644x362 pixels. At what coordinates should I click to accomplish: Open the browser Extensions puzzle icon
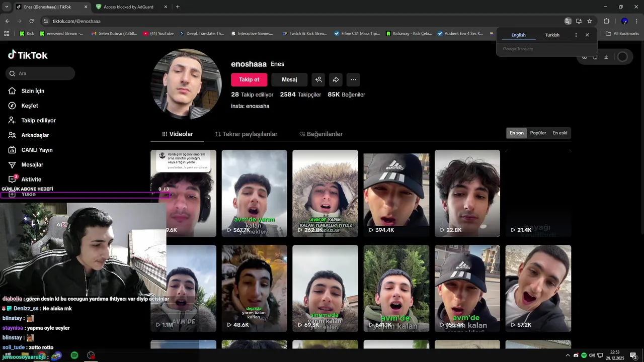tap(606, 21)
